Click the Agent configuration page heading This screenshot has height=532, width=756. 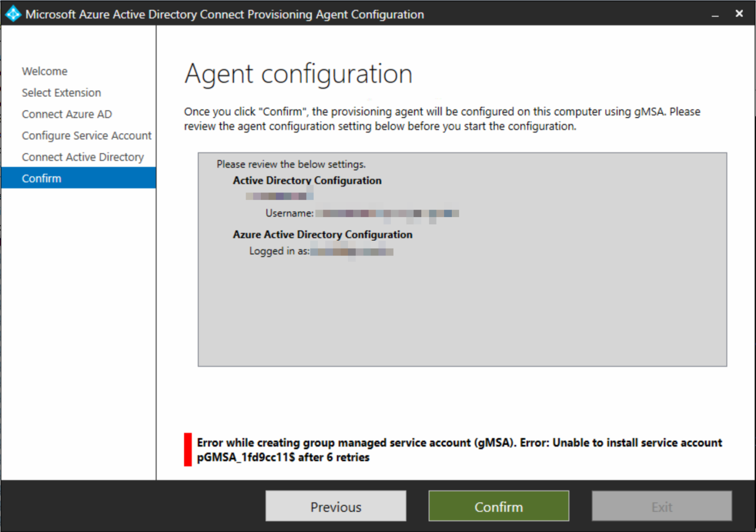click(298, 74)
